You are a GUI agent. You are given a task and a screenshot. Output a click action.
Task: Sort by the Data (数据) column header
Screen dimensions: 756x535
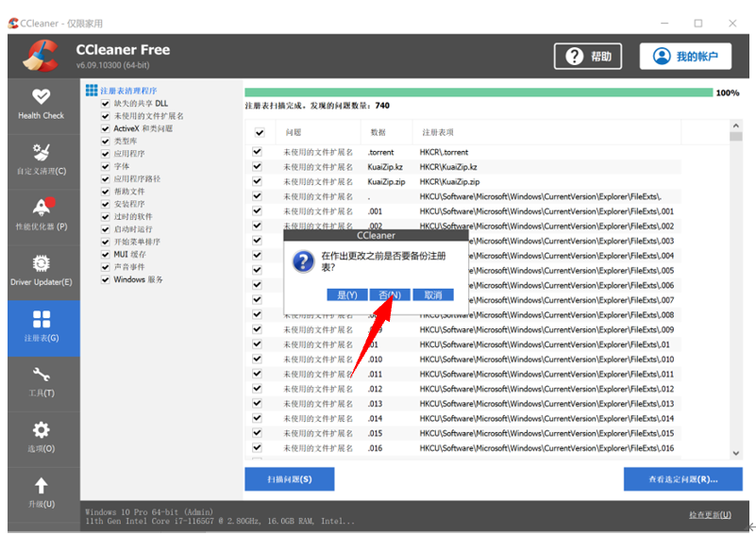click(x=378, y=132)
